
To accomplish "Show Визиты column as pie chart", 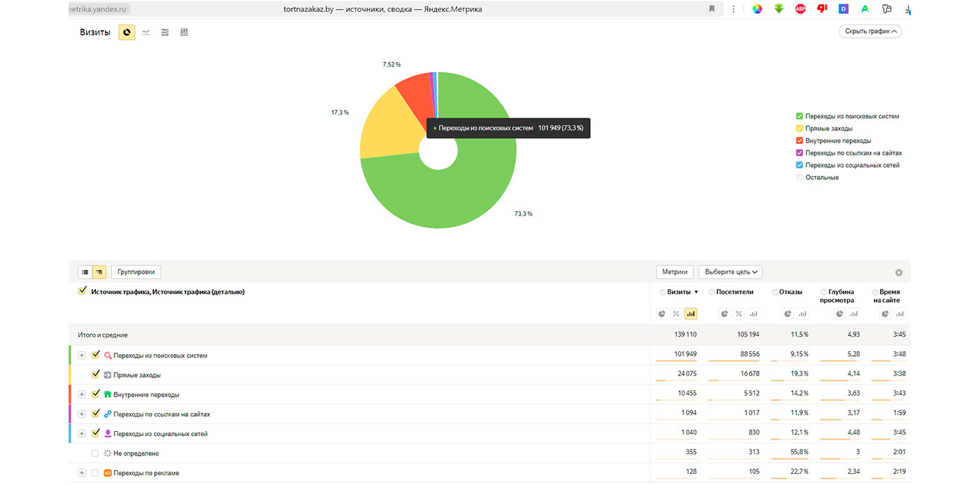I will (662, 314).
